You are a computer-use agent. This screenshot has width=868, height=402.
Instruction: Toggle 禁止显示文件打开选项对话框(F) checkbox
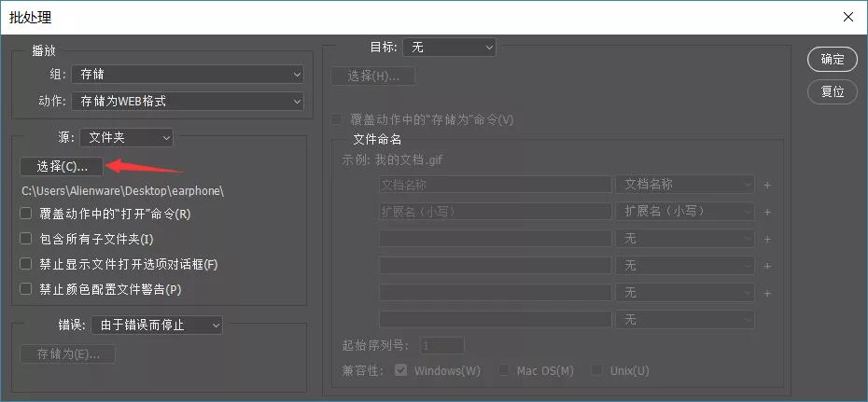point(26,264)
